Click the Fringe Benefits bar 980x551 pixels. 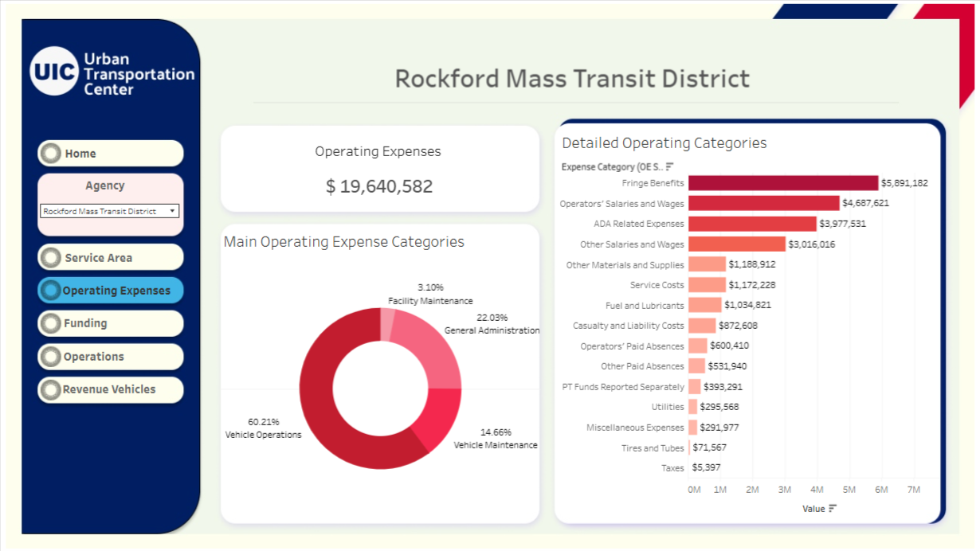click(782, 183)
